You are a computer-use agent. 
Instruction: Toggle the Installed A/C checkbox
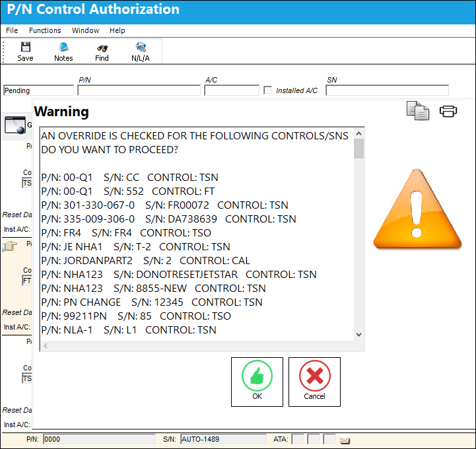coord(267,90)
